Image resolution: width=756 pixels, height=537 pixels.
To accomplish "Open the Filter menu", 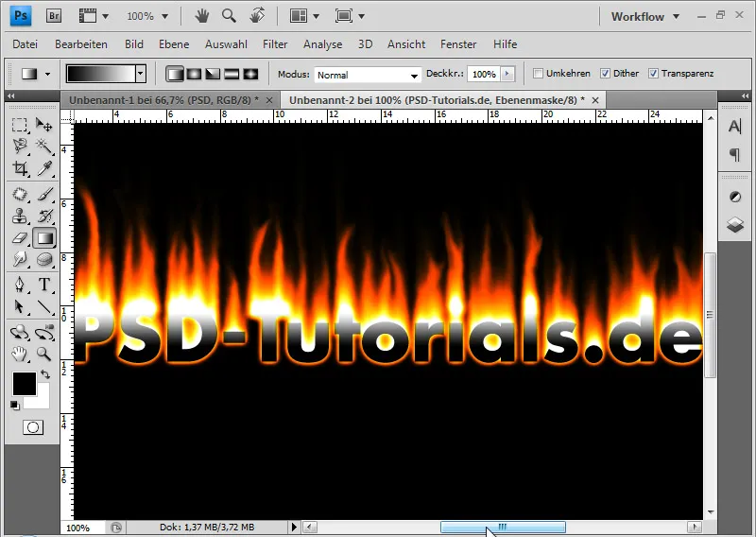I will tap(275, 43).
